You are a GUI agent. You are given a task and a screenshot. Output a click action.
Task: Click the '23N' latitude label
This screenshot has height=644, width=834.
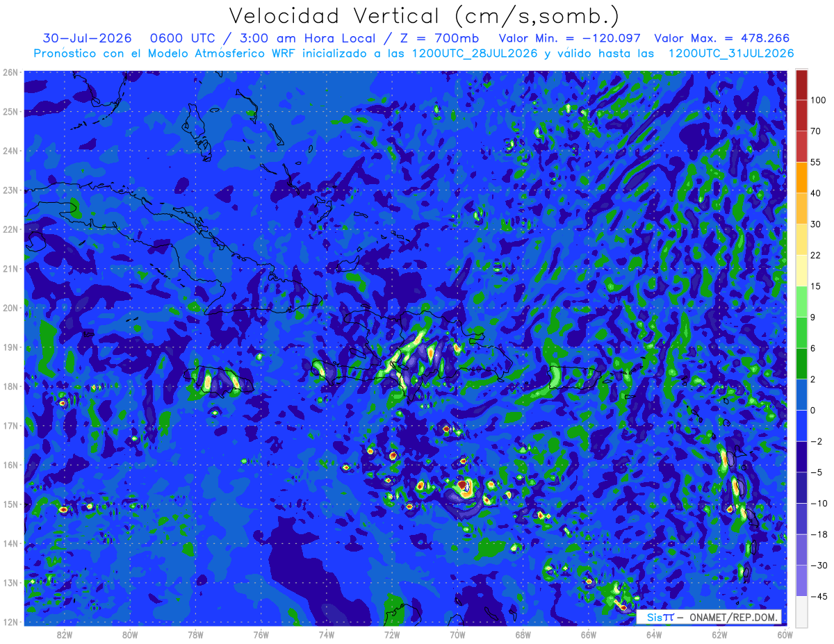[x=10, y=190]
